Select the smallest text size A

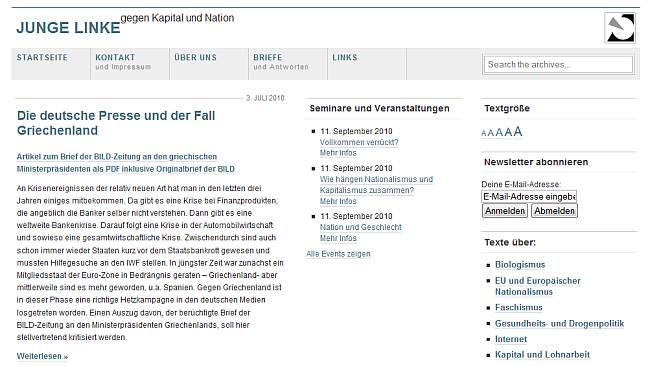[483, 133]
